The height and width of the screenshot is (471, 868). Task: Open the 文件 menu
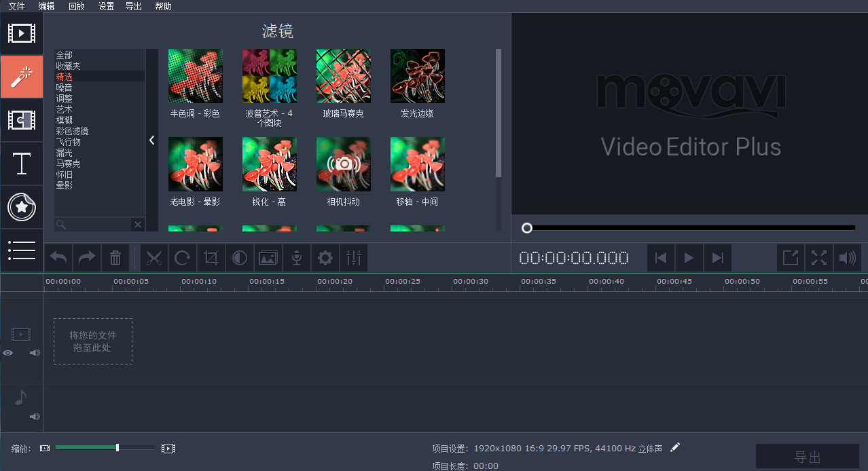(16, 6)
